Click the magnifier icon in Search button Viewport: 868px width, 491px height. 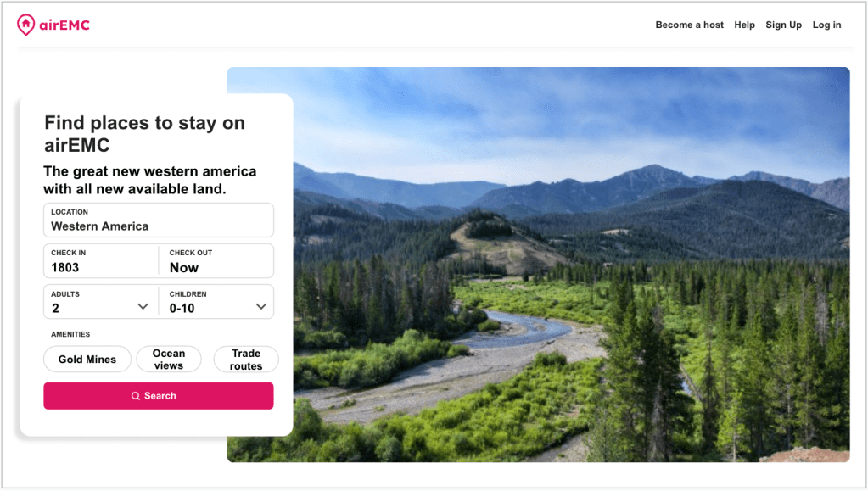136,396
